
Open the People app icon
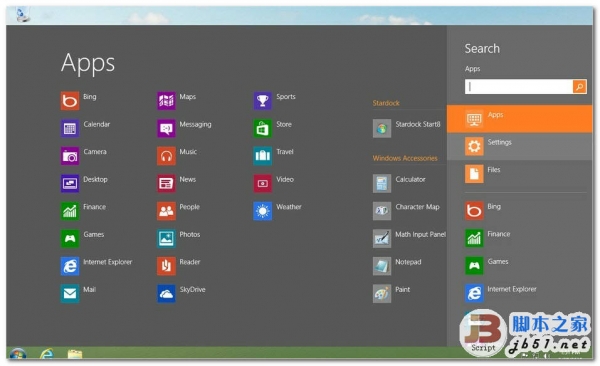(166, 211)
